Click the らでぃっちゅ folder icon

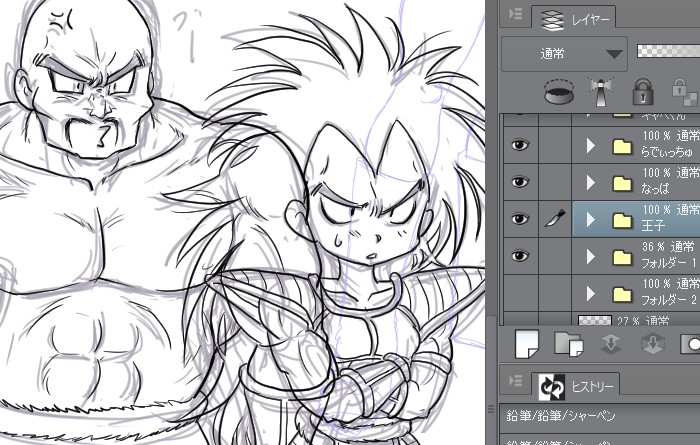pyautogui.click(x=622, y=146)
